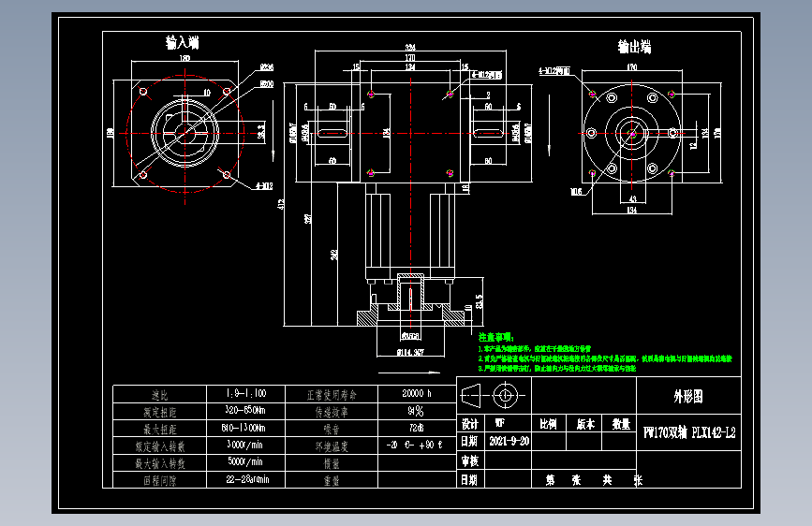Click the 22–28arcmin value cell

coord(247,479)
